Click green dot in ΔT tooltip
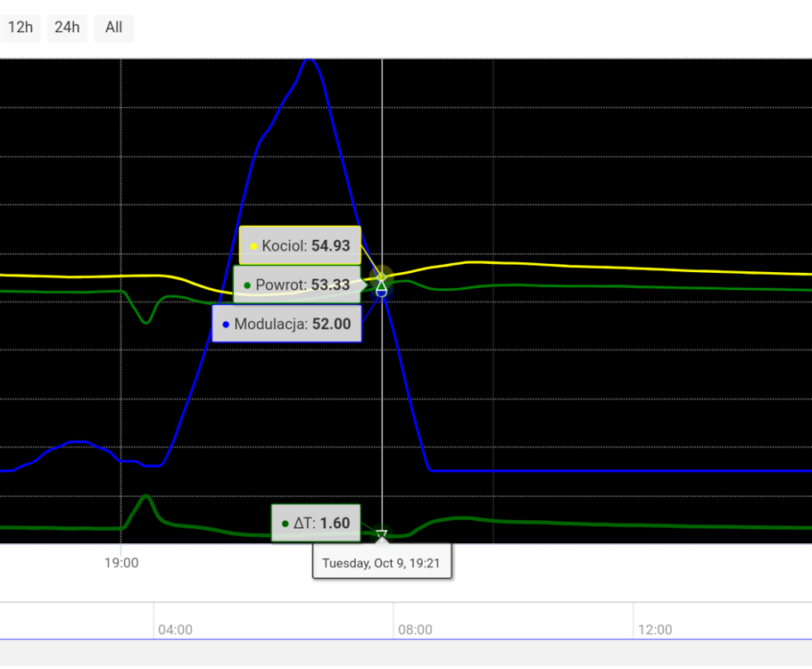The height and width of the screenshot is (669, 812). coord(285,524)
